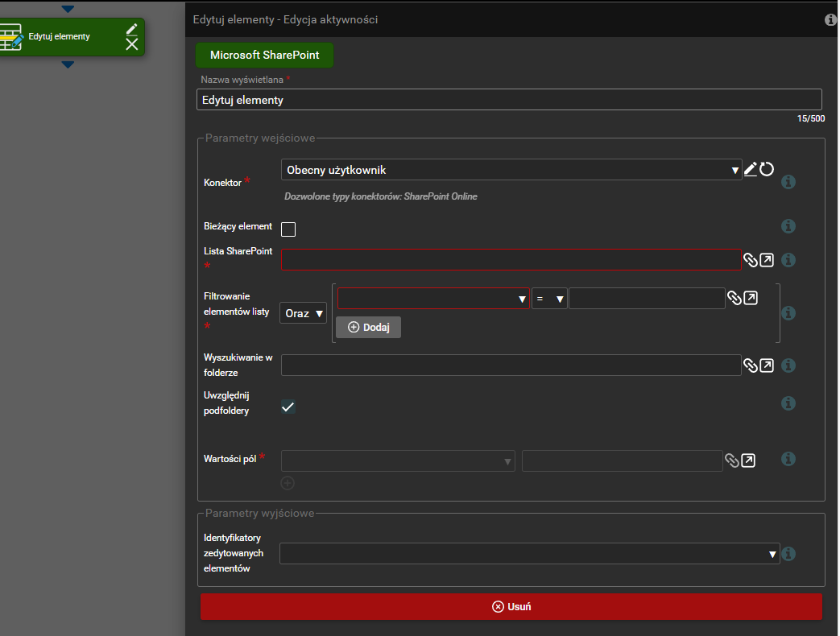Open the Konektor dropdown showing Obecny użytkownik
The width and height of the screenshot is (840, 636).
pyautogui.click(x=511, y=170)
